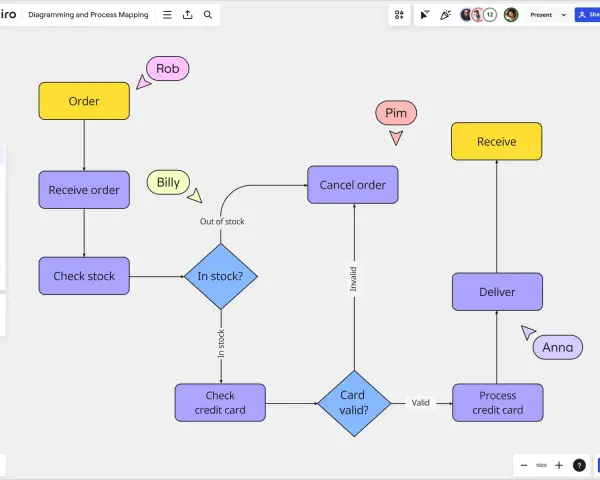Open the help question mark button

[579, 465]
